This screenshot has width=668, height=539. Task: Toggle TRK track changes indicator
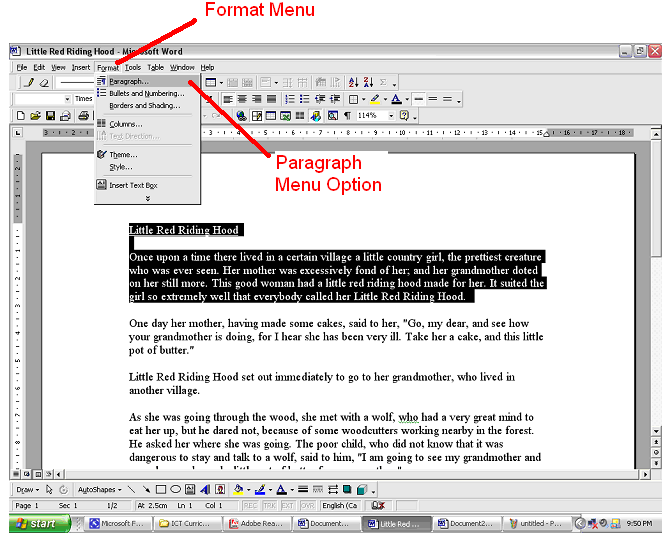(x=269, y=505)
